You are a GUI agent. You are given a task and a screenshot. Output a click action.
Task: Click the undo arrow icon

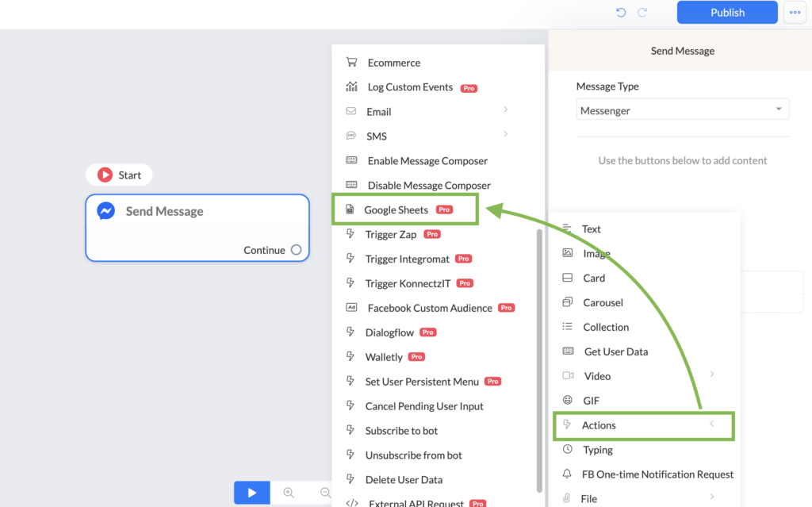click(621, 13)
